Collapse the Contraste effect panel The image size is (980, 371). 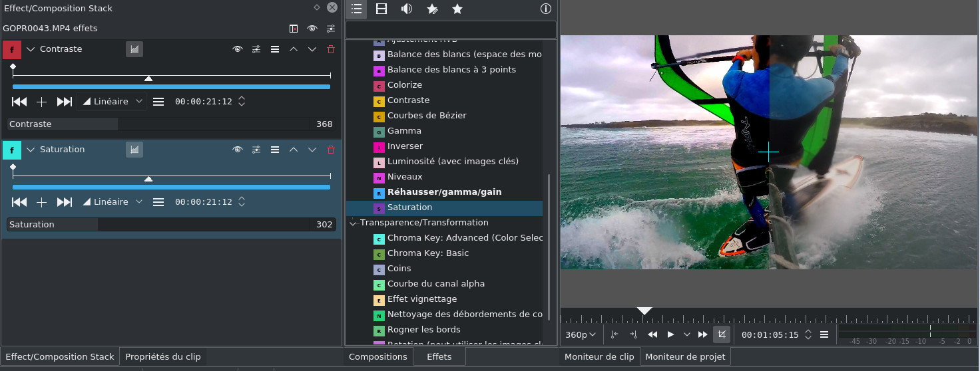pyautogui.click(x=30, y=49)
